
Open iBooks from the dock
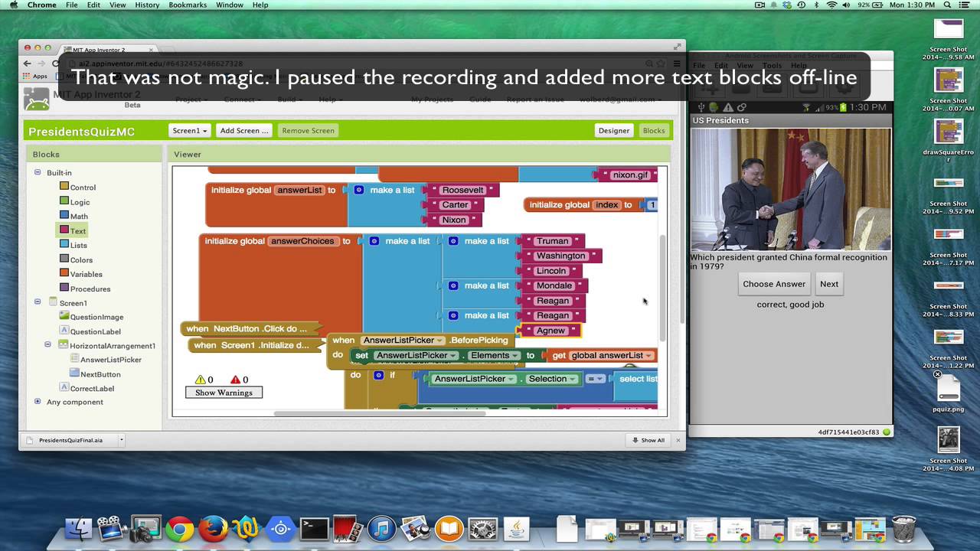coord(449,529)
